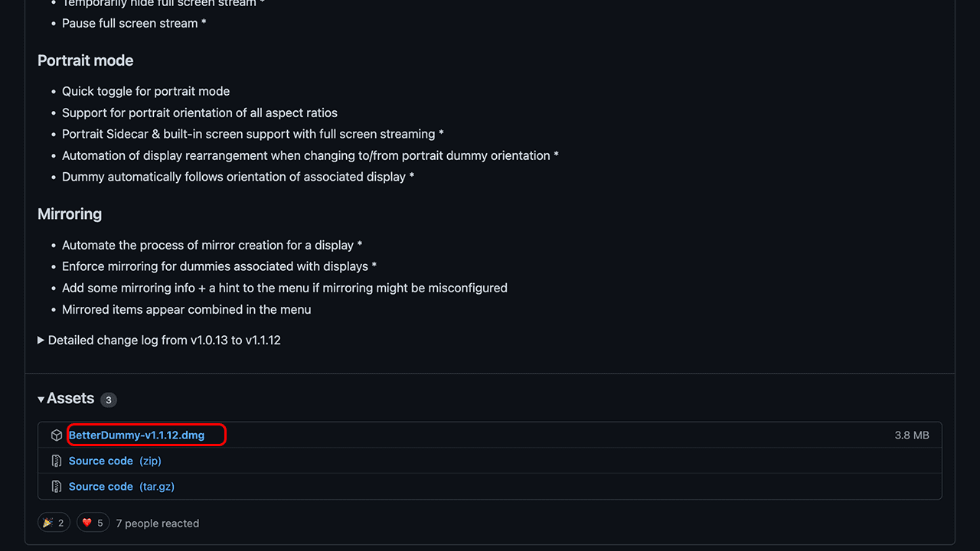Collapse the Assets section

coord(41,399)
